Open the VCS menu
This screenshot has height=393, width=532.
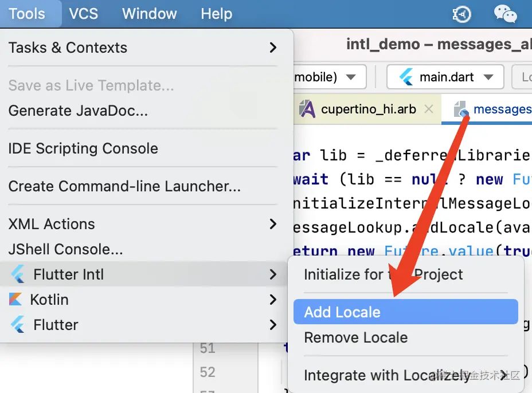84,14
